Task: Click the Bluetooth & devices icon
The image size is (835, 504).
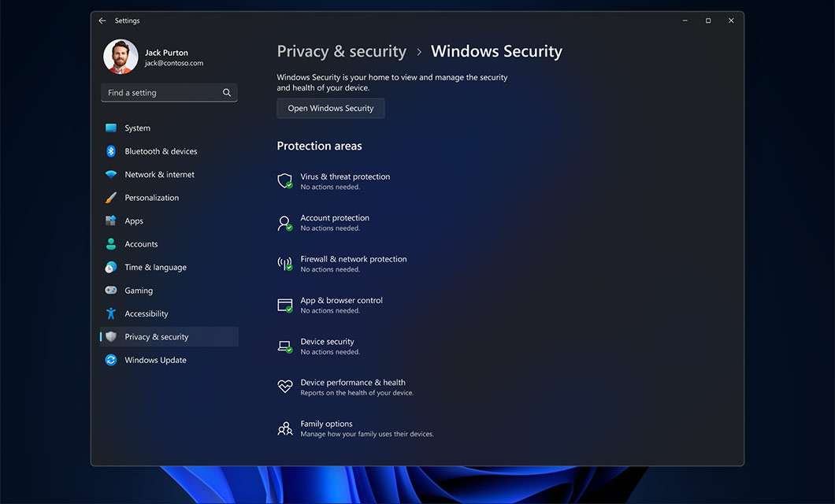Action: [x=110, y=150]
